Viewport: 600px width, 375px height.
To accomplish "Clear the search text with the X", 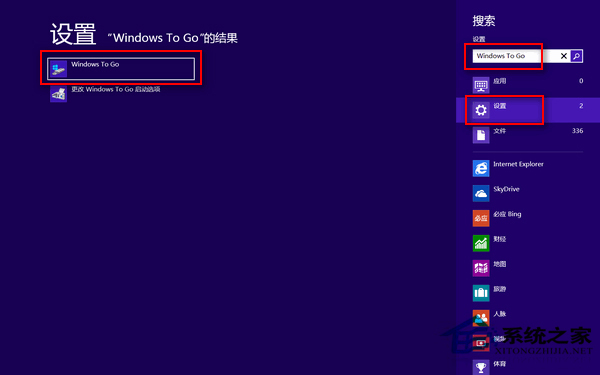I will [564, 56].
